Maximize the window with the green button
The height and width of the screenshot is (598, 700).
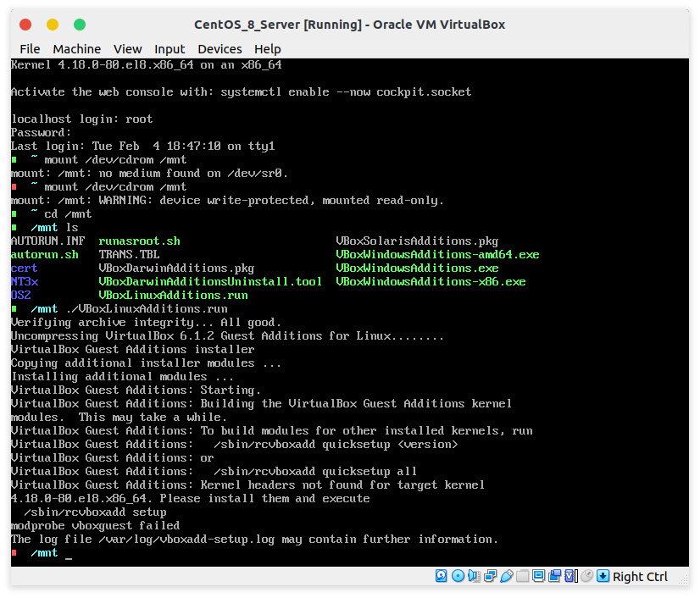(80, 25)
